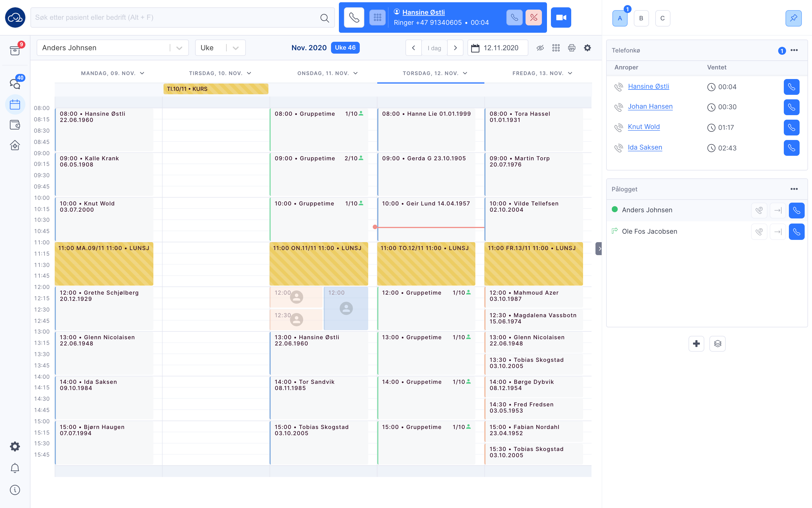The height and width of the screenshot is (508, 812).
Task: Open the clinic house icon in sidebar
Action: (x=15, y=145)
